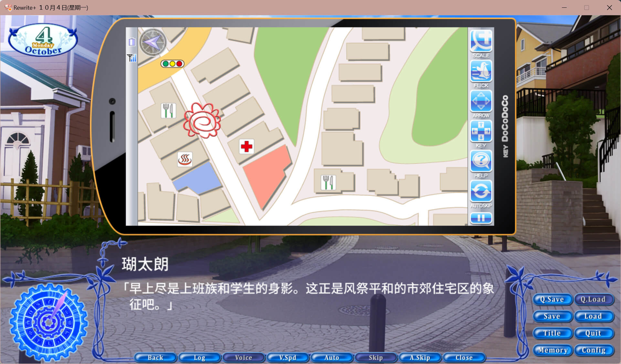Choose the ARROW navigation icon
The height and width of the screenshot is (364, 621).
coord(481,101)
